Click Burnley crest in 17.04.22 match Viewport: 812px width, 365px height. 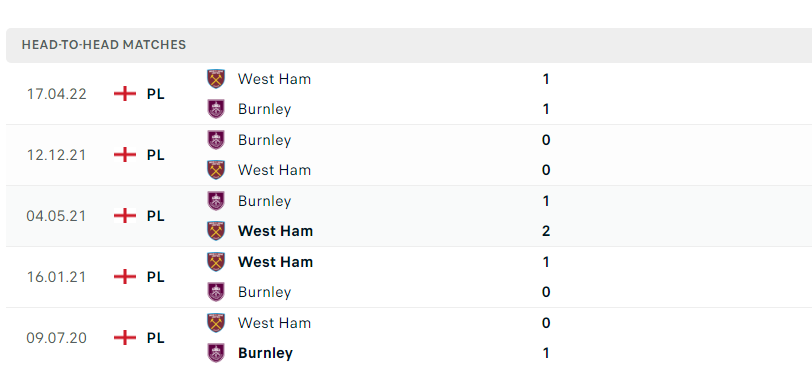click(x=216, y=109)
